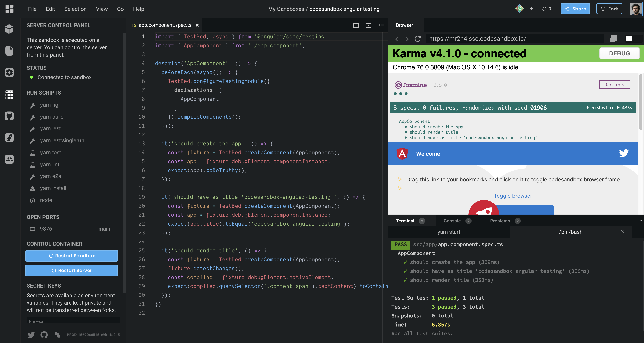Click the Restart Server button
Viewport: 644px width, 343px height.
(x=72, y=271)
